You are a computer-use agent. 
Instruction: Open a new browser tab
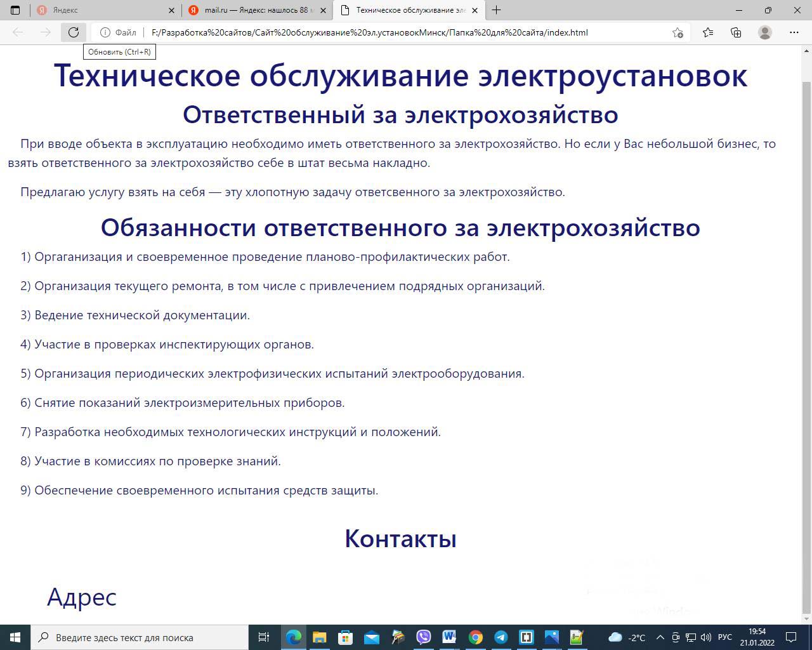coord(496,10)
